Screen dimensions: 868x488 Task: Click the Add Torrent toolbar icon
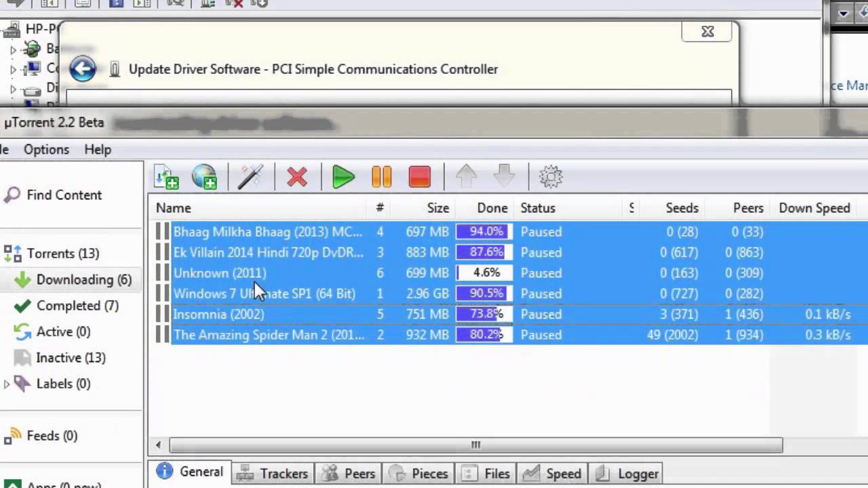coord(166,177)
